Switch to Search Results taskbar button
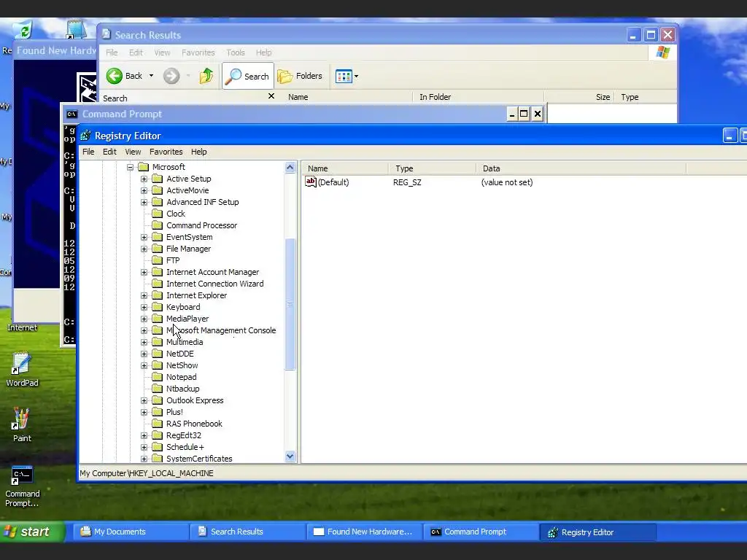The width and height of the screenshot is (747, 560). [248, 532]
